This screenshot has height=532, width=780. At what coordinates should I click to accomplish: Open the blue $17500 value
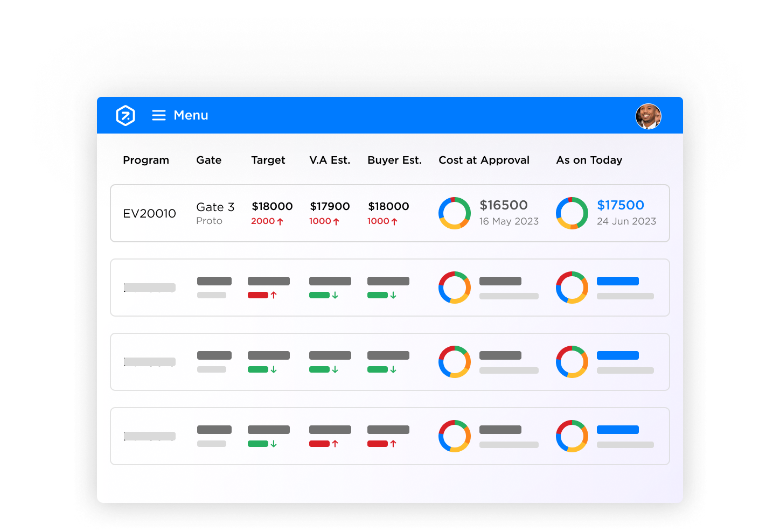point(621,205)
